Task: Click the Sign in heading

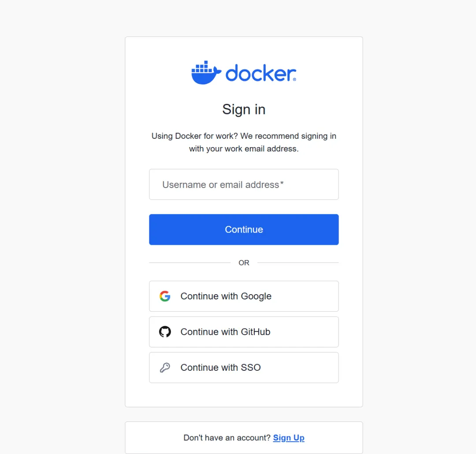Action: pyautogui.click(x=244, y=110)
